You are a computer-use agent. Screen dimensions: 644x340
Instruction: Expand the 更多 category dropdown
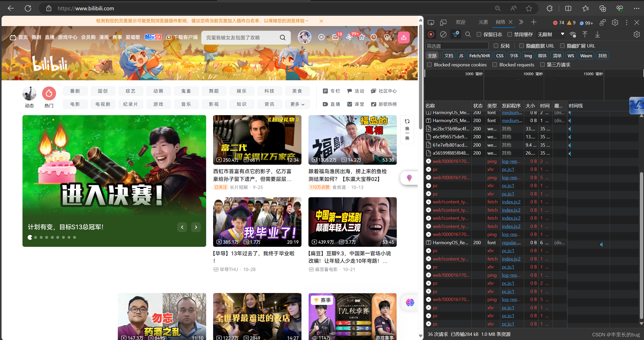[x=297, y=104]
